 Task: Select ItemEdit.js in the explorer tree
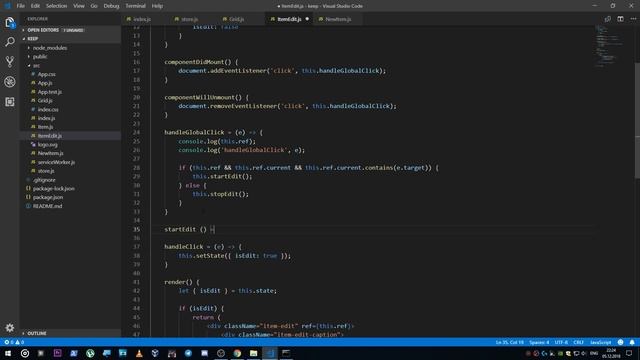[x=50, y=136]
